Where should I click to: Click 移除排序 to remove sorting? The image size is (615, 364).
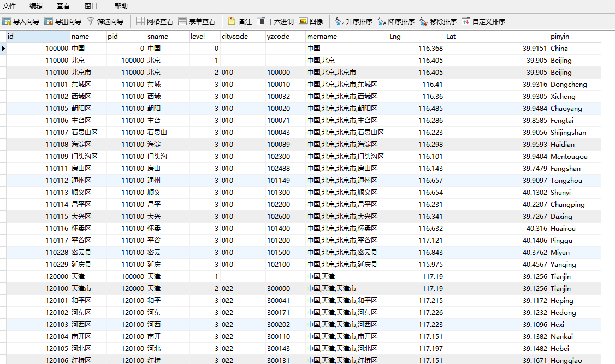pos(438,21)
